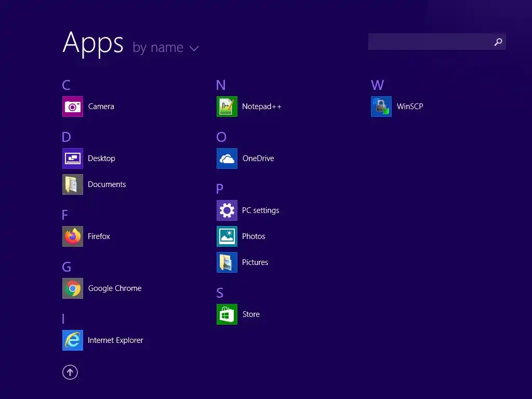Select the letter N group header
This screenshot has height=399, width=532.
pos(220,85)
